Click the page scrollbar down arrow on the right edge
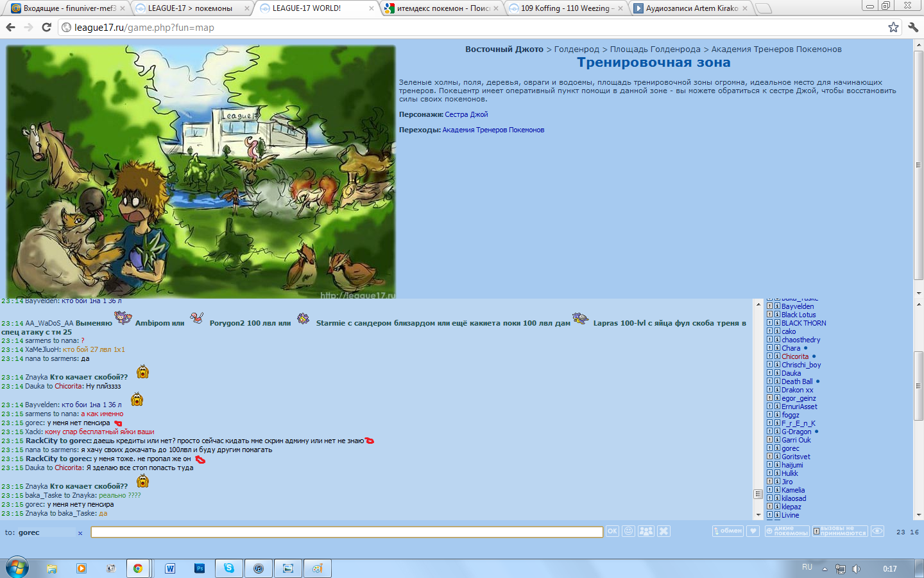Viewport: 924px width, 578px height. [918, 293]
